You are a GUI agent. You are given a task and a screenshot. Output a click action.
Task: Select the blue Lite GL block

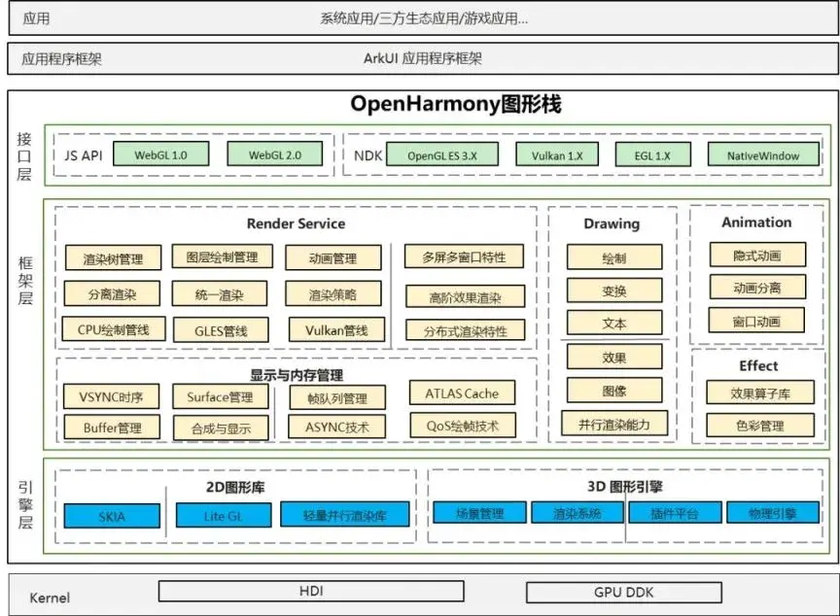pyautogui.click(x=224, y=515)
